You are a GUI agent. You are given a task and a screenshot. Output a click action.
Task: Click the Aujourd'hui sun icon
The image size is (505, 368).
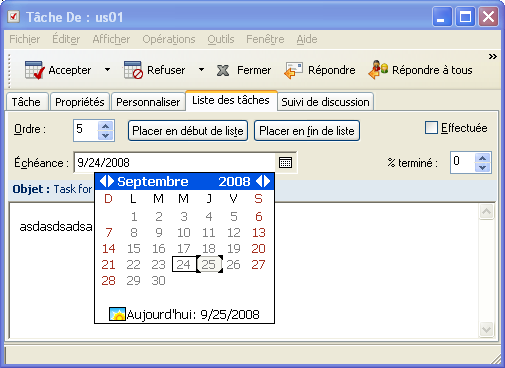pyautogui.click(x=117, y=314)
